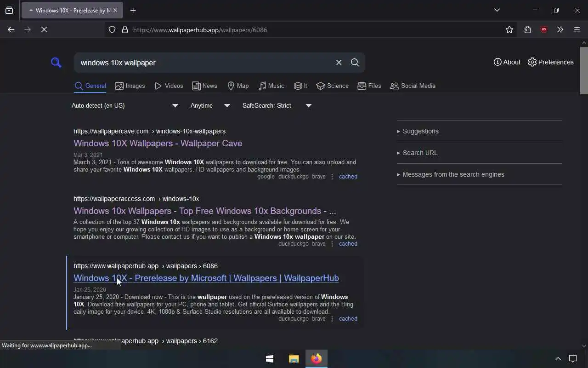Click the Firefox taskbar icon
Image resolution: width=588 pixels, height=368 pixels.
click(317, 359)
